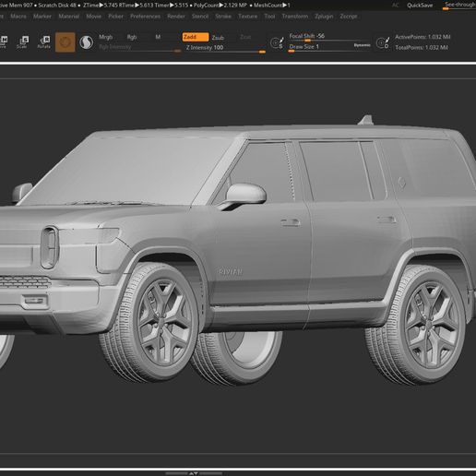Open the Macro menu
476x476 pixels.
[x=18, y=17]
